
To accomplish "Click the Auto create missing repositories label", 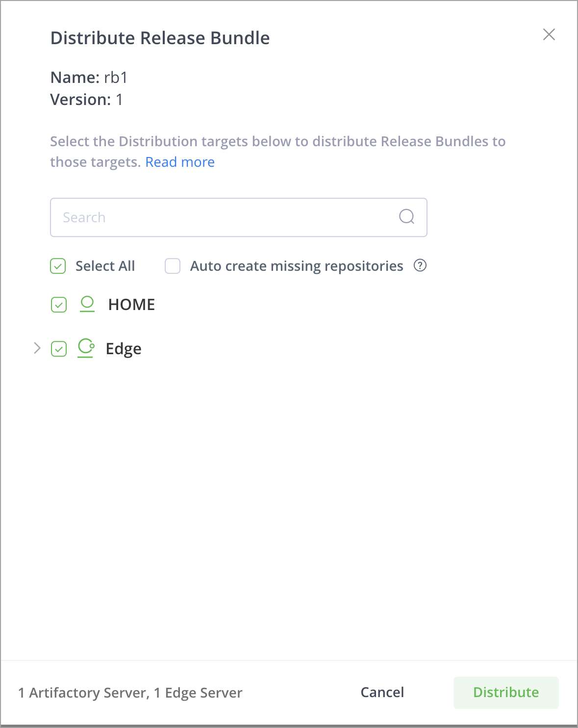I will coord(297,266).
